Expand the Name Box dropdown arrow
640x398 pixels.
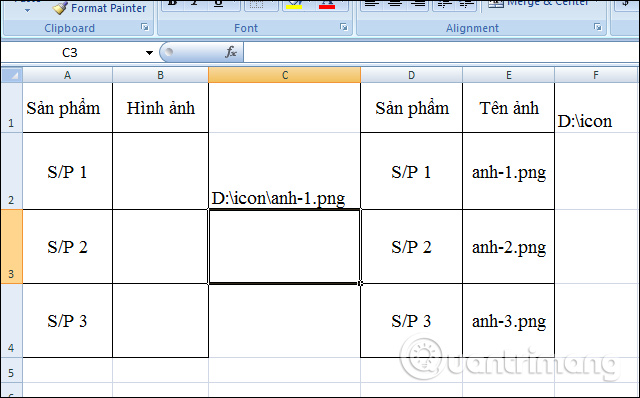point(149,53)
